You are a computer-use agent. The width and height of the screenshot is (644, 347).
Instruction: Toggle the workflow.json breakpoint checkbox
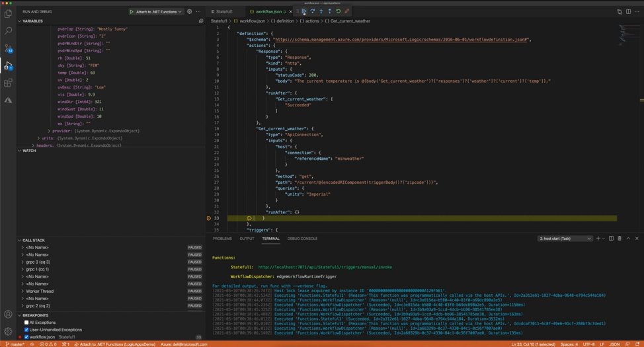point(26,337)
